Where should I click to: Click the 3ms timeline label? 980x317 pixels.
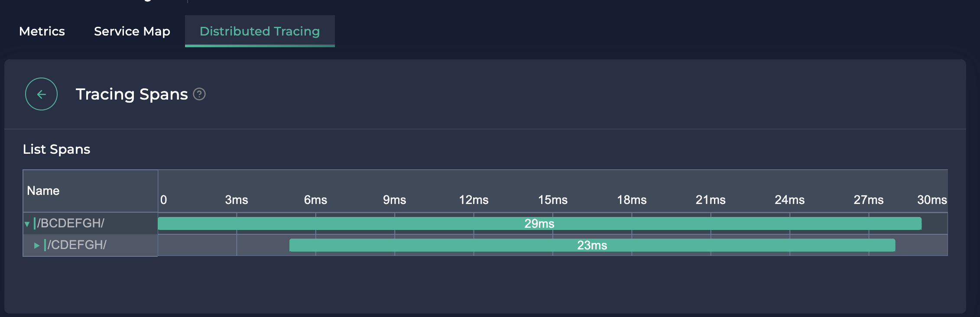pyautogui.click(x=237, y=200)
